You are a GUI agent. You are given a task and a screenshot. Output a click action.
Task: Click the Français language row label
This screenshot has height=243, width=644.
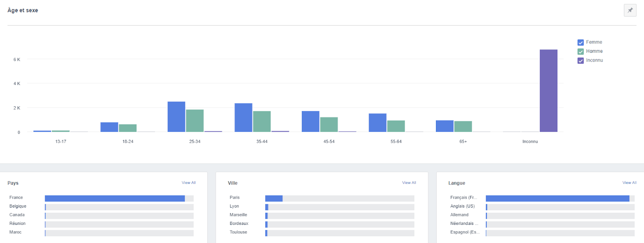pos(464,197)
